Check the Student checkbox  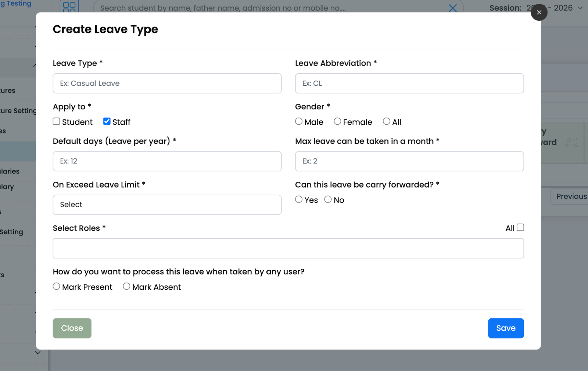[x=56, y=121]
